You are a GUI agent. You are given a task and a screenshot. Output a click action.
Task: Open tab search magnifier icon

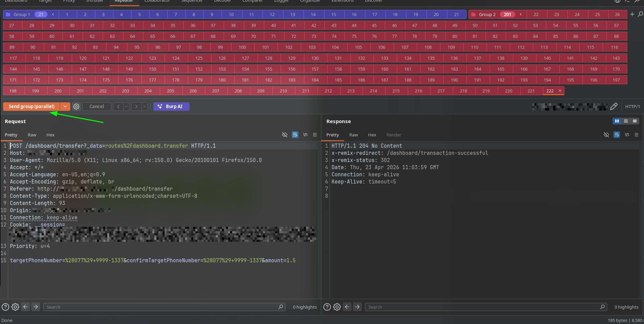[640, 14]
